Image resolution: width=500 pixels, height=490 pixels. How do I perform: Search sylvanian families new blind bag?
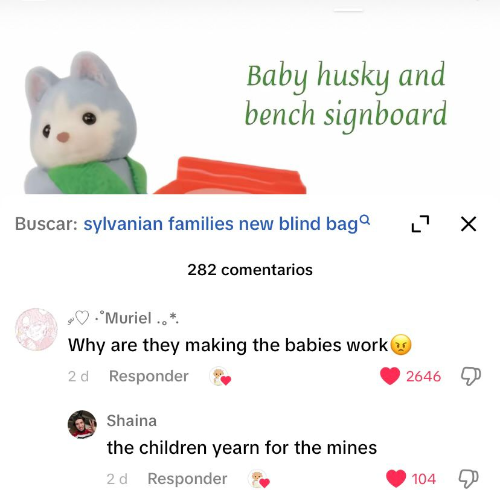coord(220,224)
